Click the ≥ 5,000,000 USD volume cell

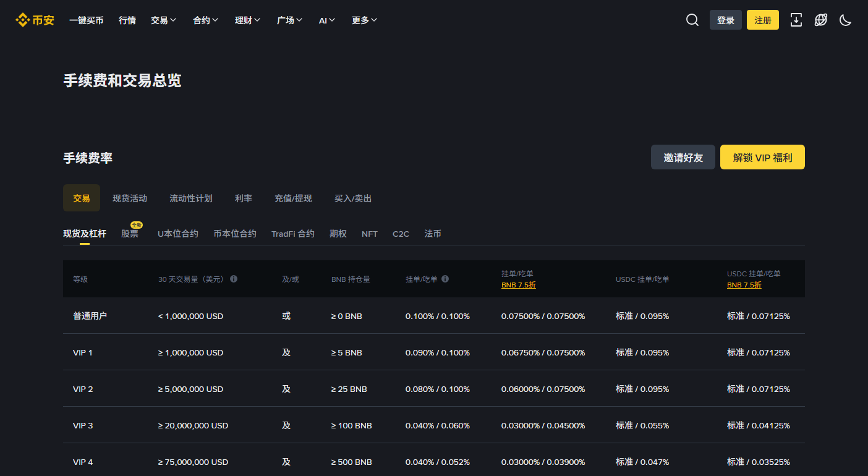(191, 389)
